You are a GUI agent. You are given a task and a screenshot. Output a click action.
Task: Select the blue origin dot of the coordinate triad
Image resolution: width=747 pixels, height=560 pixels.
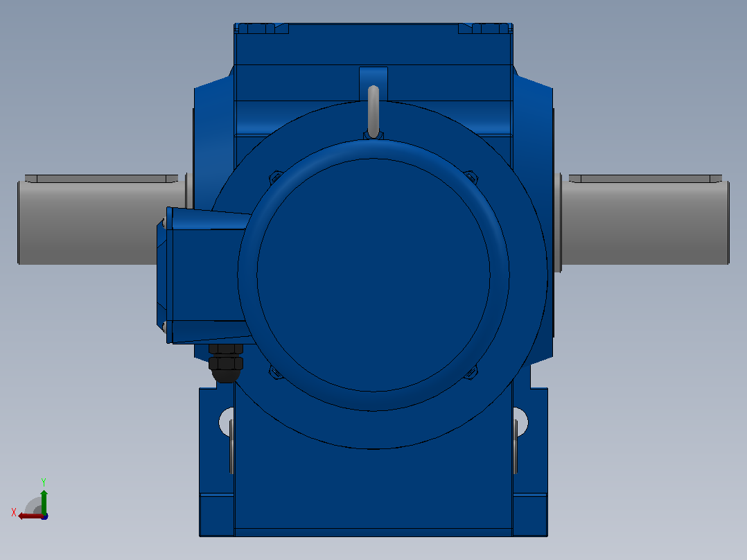click(45, 516)
